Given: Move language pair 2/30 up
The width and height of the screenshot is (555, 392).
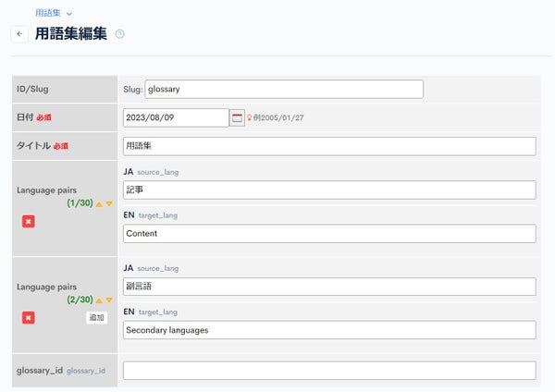Looking at the screenshot, I should (x=99, y=300).
